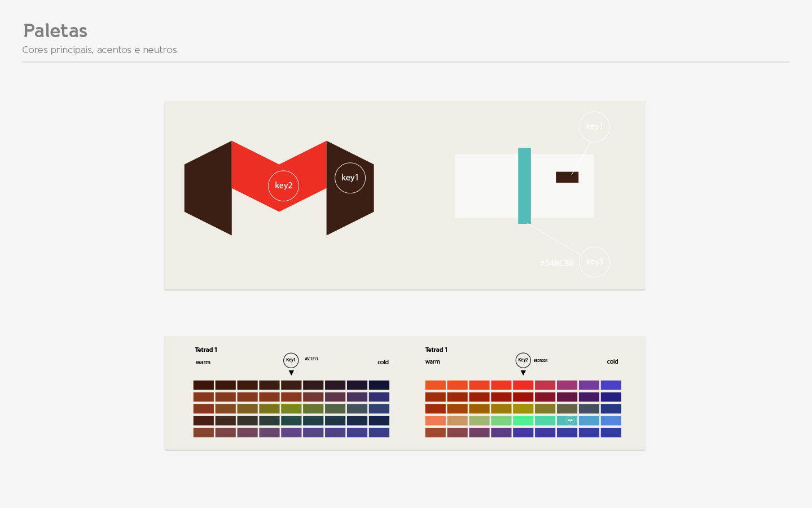This screenshot has height=508, width=812.
Task: Click the 'cold' label of the Key1 palette
Action: [x=383, y=362]
